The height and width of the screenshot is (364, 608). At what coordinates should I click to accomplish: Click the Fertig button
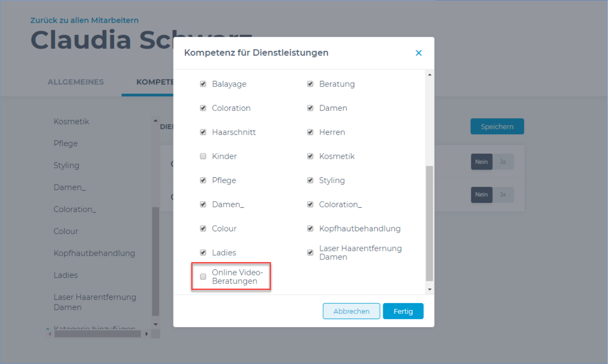pyautogui.click(x=403, y=311)
